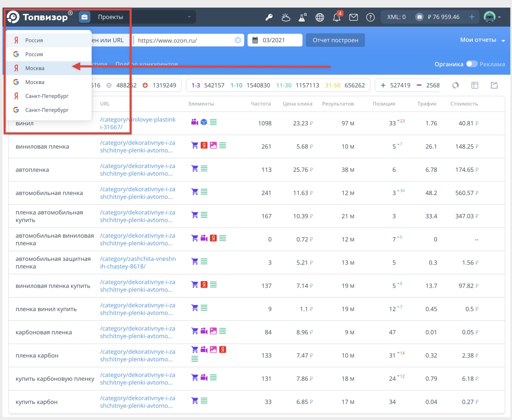The image size is (512, 420).
Task: Add funds with plus icon
Action: coord(472,17)
